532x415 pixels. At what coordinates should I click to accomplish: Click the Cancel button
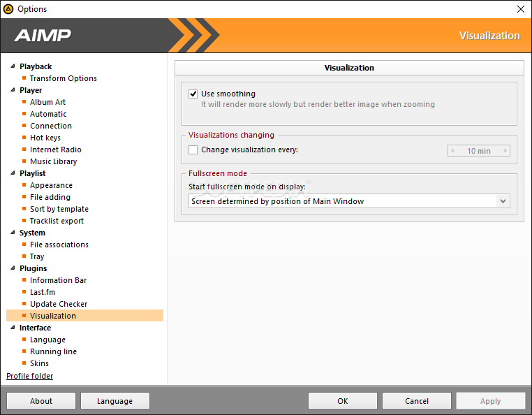(x=417, y=401)
